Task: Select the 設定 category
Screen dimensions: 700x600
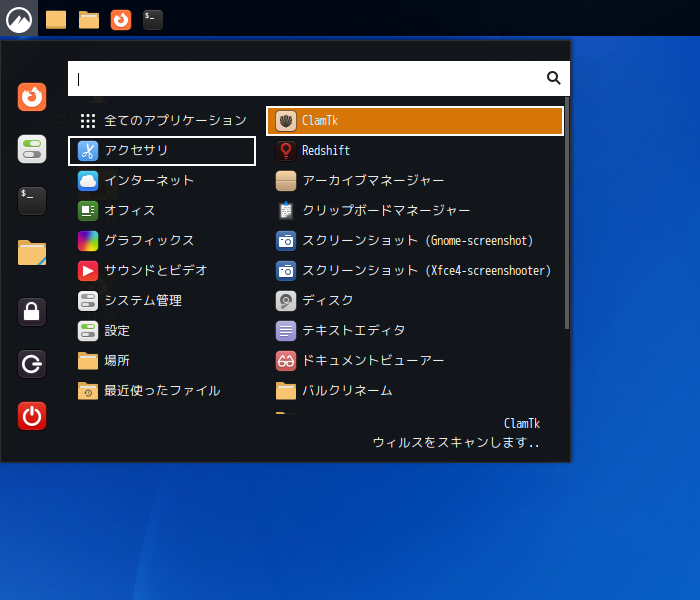Action: [162, 331]
